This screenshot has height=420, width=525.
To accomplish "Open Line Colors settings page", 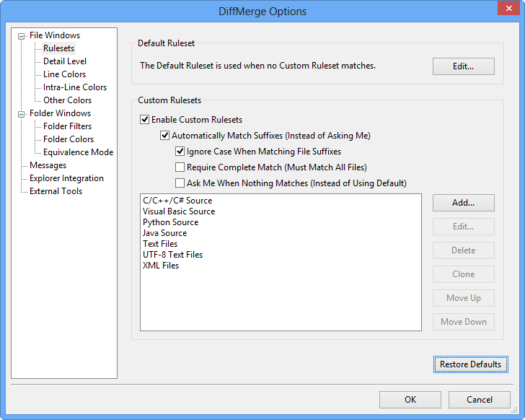I will 64,74.
